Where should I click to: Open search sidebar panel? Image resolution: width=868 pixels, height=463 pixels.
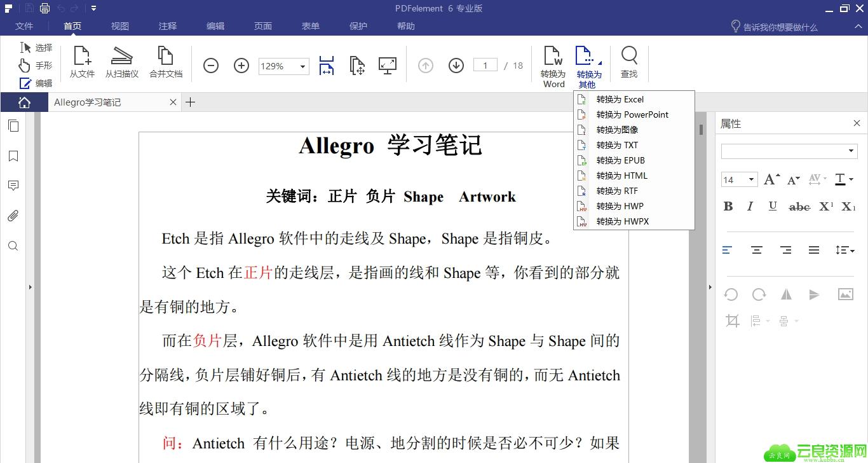[13, 246]
